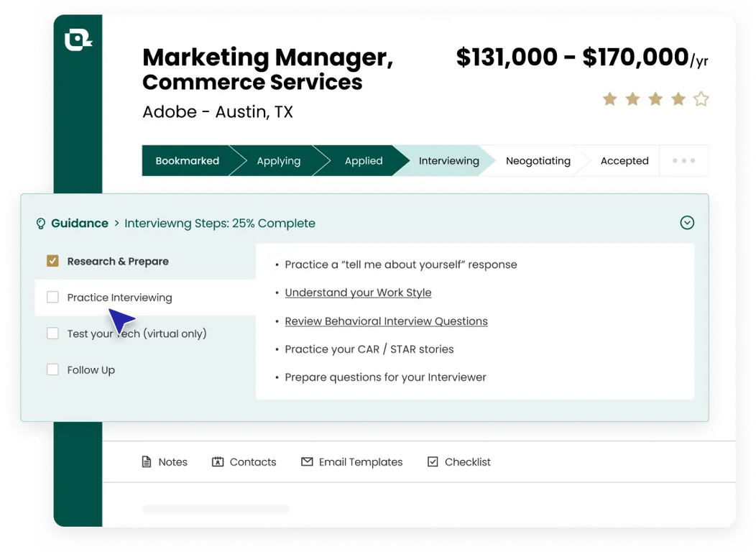
Task: Click the Guidance breadcrumb label
Action: [x=80, y=224]
